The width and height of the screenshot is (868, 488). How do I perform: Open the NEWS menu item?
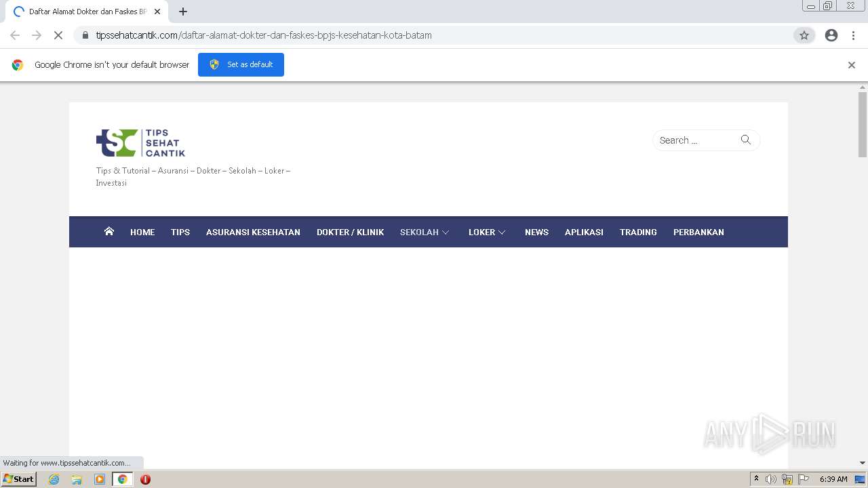point(536,232)
